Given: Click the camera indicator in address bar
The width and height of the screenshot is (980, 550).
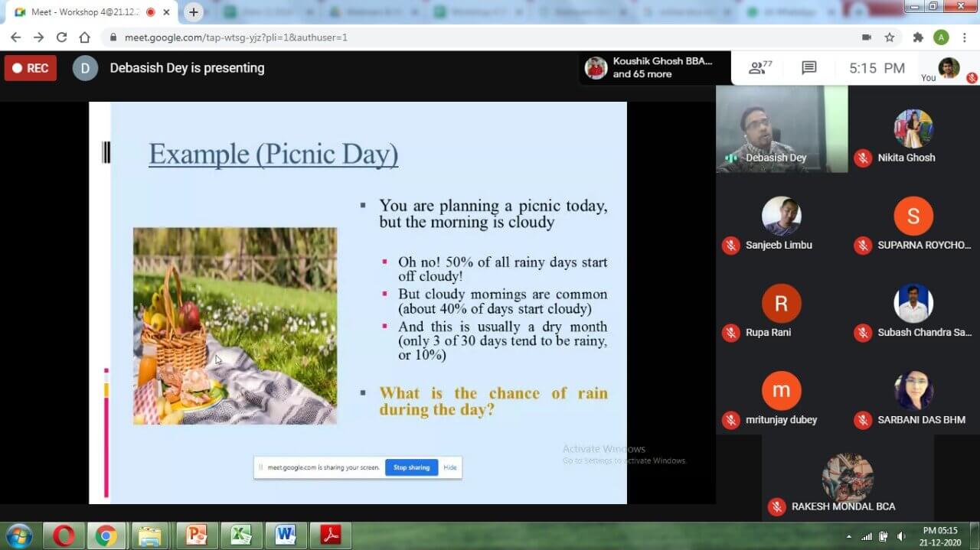Looking at the screenshot, I should tap(867, 37).
